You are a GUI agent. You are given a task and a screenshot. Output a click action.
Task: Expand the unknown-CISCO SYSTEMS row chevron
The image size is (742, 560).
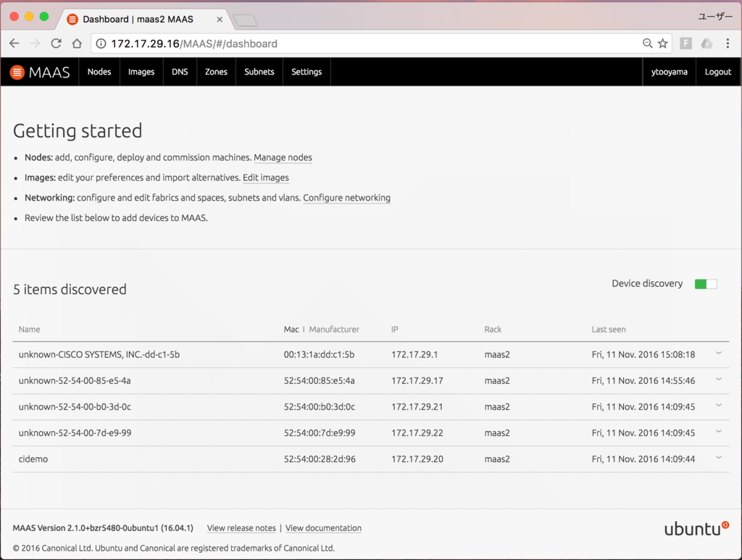(x=719, y=354)
